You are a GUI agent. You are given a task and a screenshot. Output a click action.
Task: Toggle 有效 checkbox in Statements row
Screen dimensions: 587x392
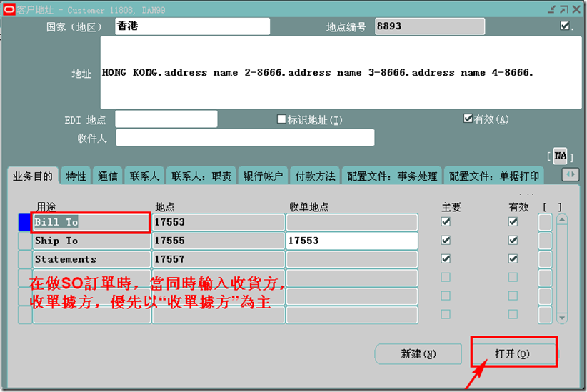coord(513,258)
